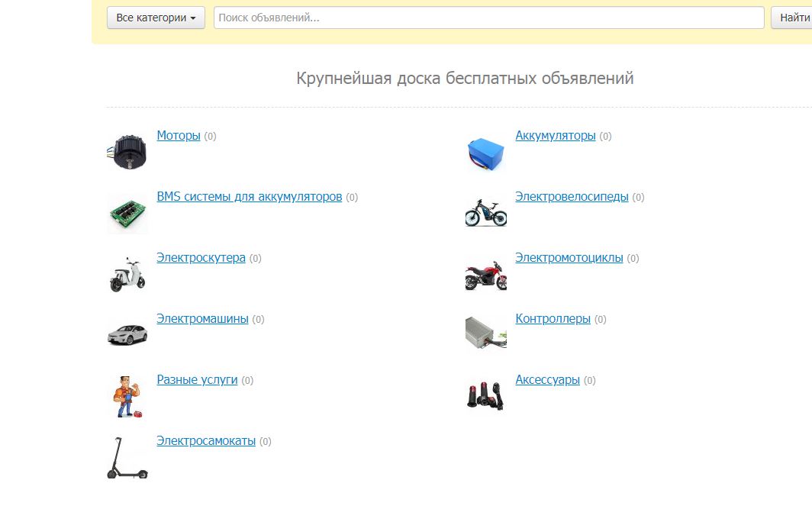Click the green BMS circuit board icon

tap(127, 213)
